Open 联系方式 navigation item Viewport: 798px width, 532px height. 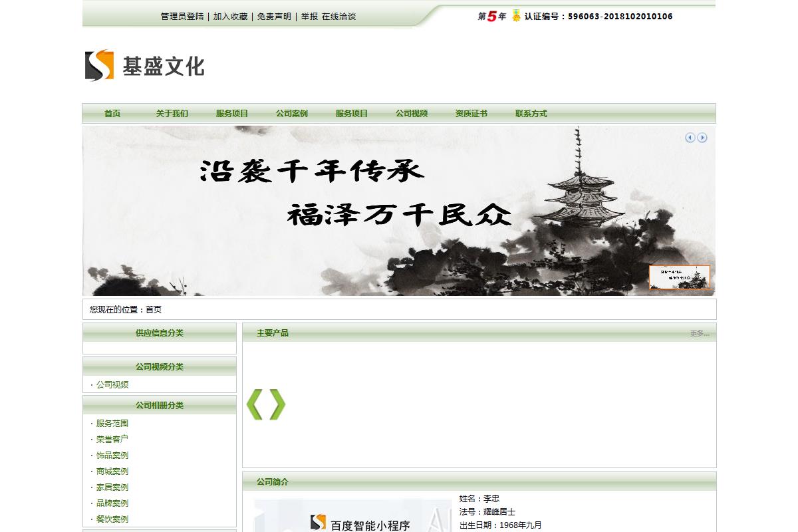coord(531,114)
